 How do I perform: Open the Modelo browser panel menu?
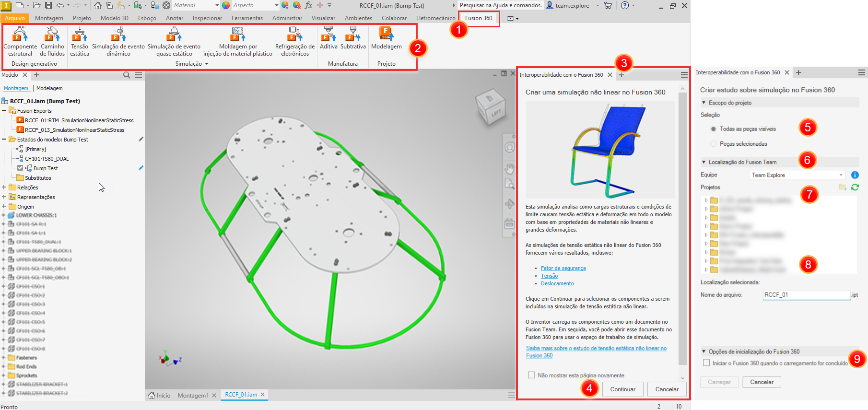[139, 75]
